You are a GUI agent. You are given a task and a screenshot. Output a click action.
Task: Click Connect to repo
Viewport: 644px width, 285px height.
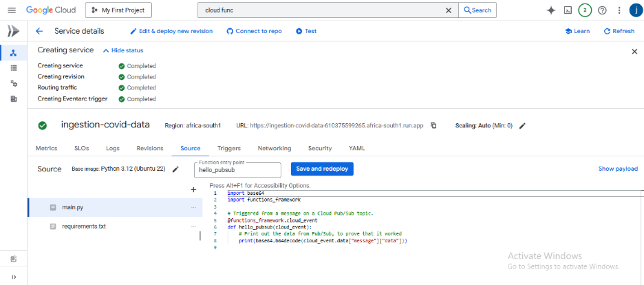pos(255,31)
